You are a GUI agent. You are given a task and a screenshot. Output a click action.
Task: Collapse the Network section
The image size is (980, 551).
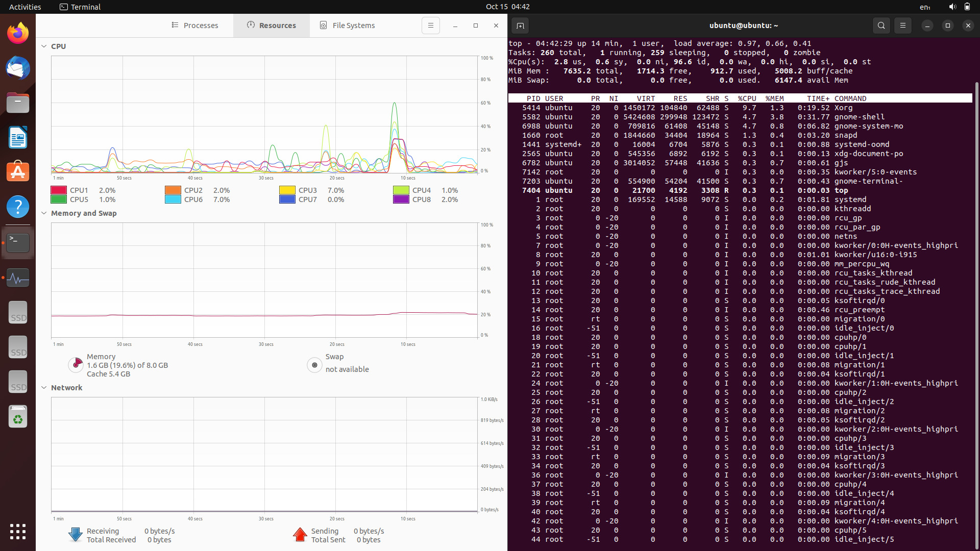(x=44, y=388)
